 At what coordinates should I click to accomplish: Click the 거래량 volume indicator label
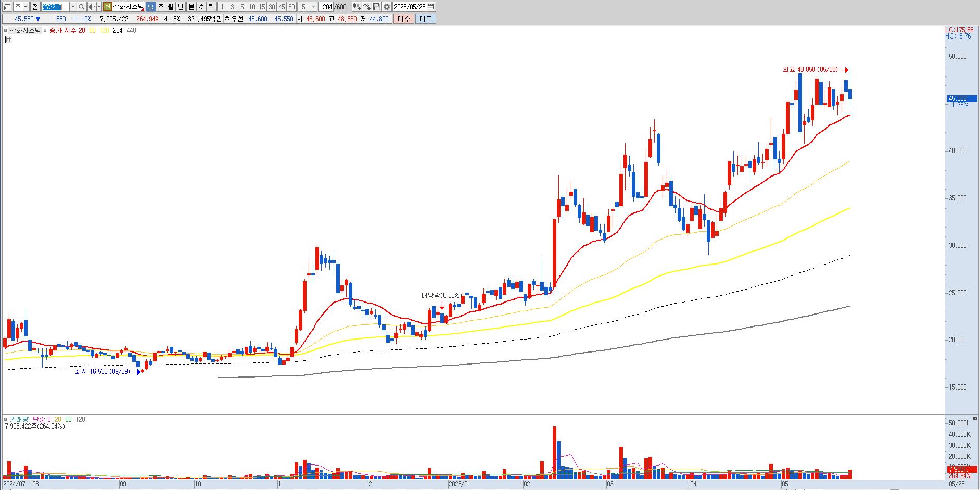tap(19, 419)
